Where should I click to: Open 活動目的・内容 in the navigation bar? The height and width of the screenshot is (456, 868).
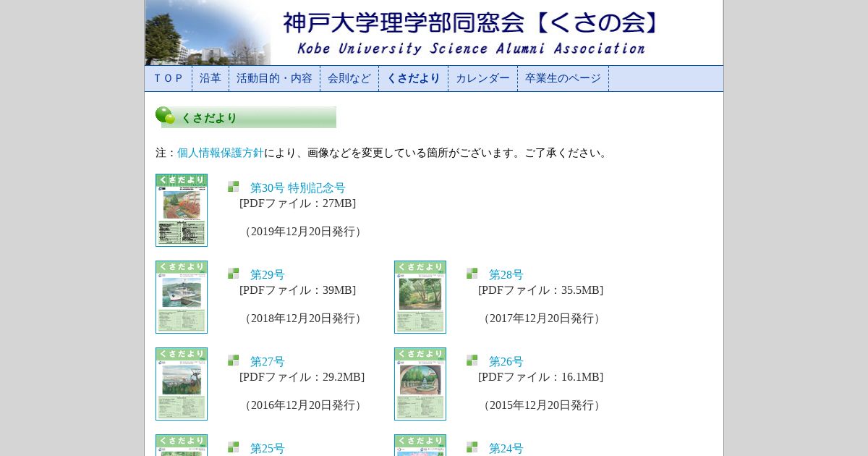point(274,78)
